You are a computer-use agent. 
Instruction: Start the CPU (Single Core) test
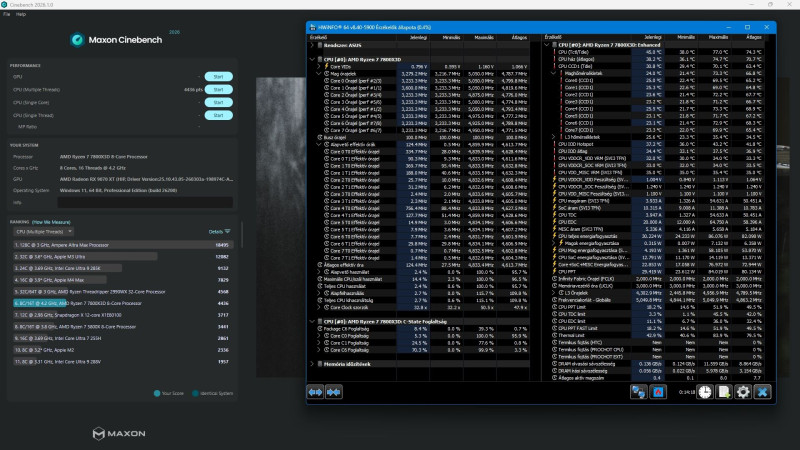coord(218,102)
